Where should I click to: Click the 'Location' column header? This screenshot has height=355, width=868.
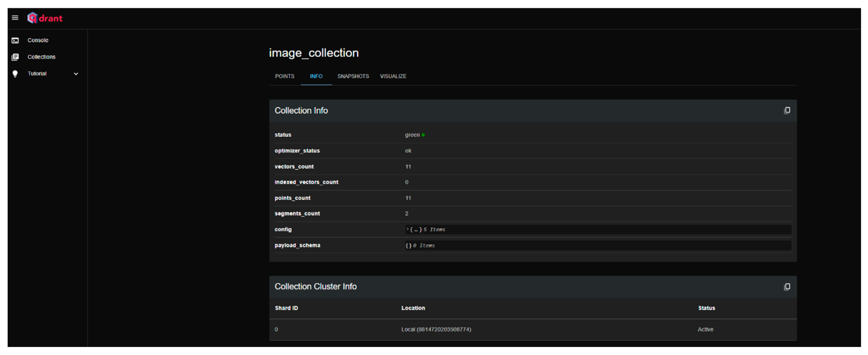point(413,308)
